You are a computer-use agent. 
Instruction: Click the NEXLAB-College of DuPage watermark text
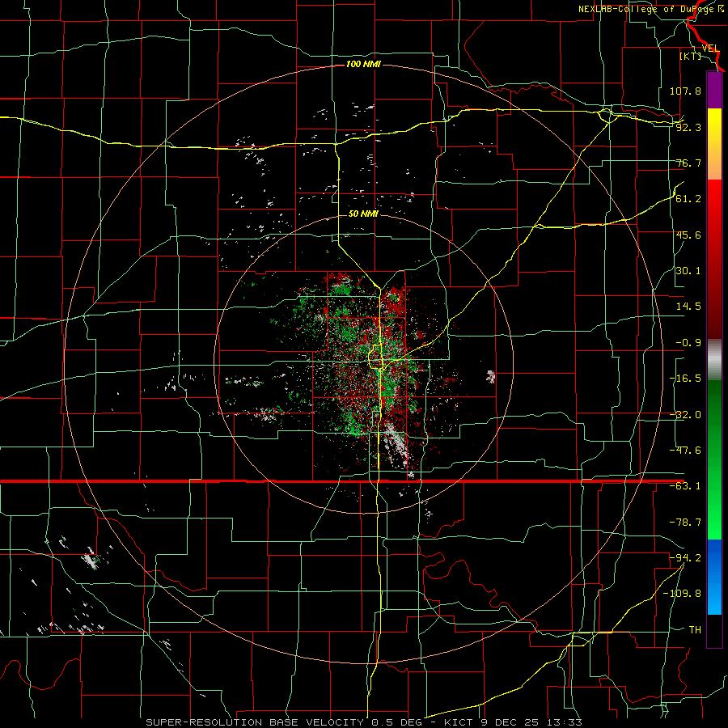pos(650,9)
